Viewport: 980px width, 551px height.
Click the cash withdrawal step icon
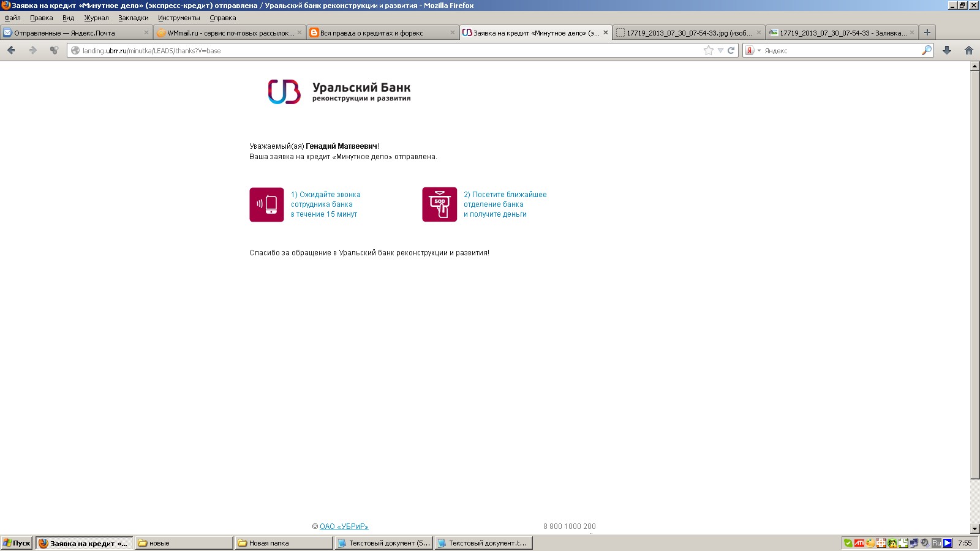coord(439,204)
